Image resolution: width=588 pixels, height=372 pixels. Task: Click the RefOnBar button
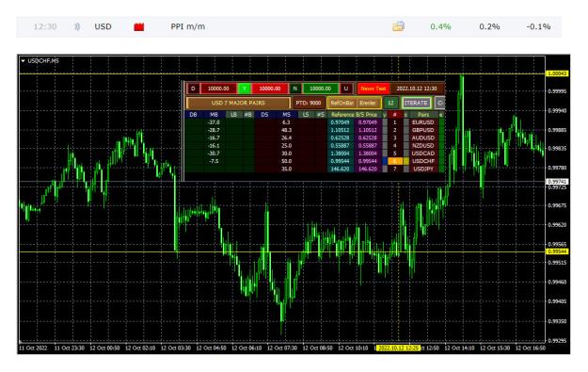(342, 103)
